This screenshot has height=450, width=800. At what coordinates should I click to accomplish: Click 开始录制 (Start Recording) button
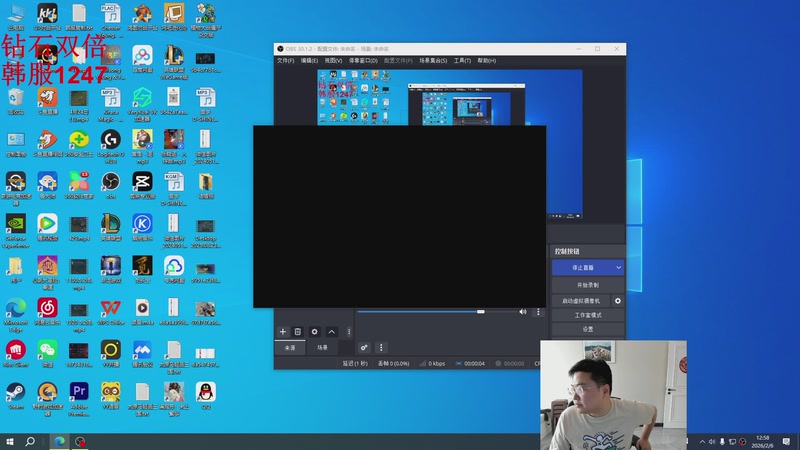[588, 285]
